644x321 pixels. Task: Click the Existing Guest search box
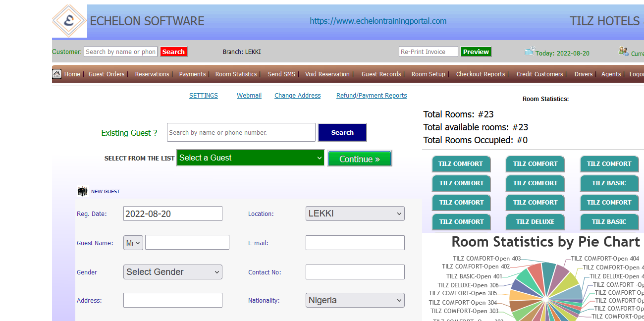[241, 132]
